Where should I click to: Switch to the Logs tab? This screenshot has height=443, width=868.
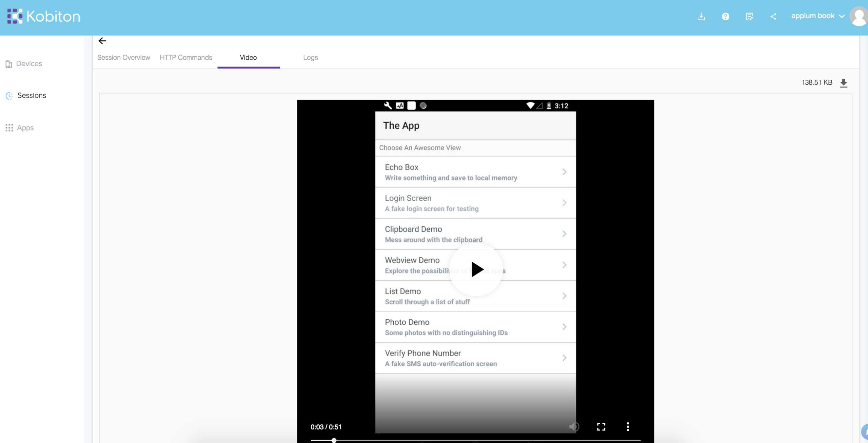[310, 58]
